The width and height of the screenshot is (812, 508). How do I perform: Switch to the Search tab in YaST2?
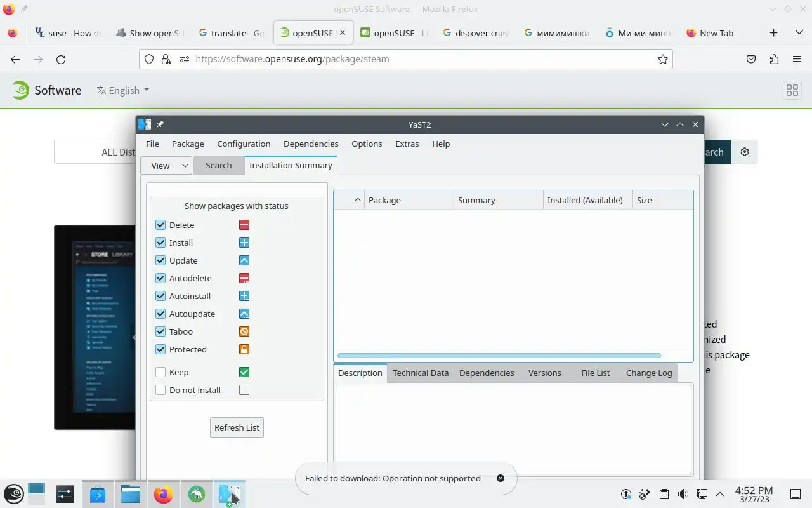pos(218,165)
